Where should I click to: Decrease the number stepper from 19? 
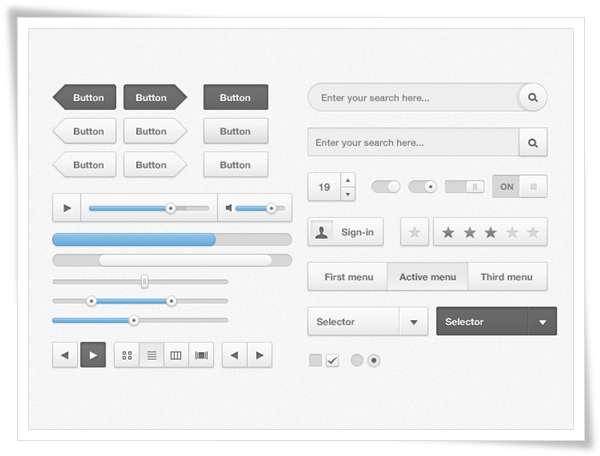[x=347, y=194]
